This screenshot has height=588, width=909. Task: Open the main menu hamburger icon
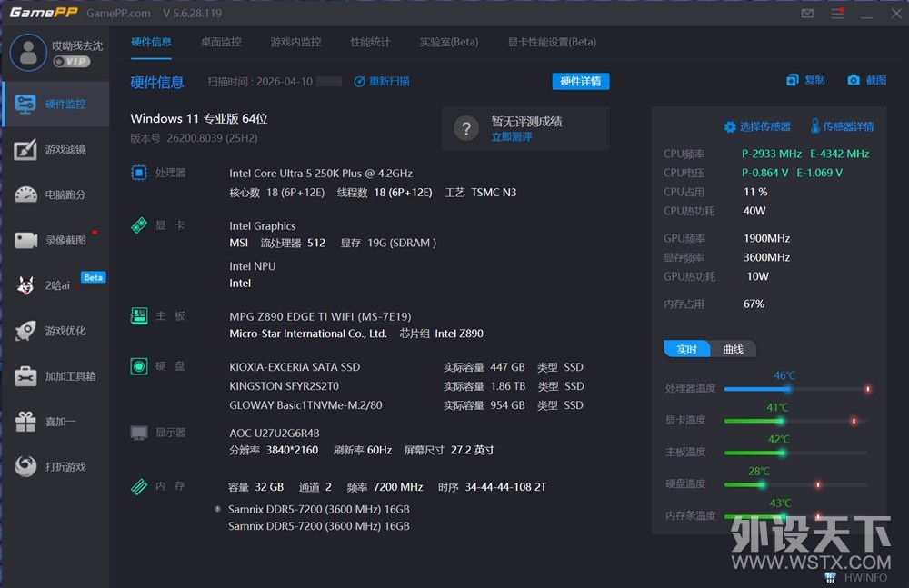(x=837, y=13)
